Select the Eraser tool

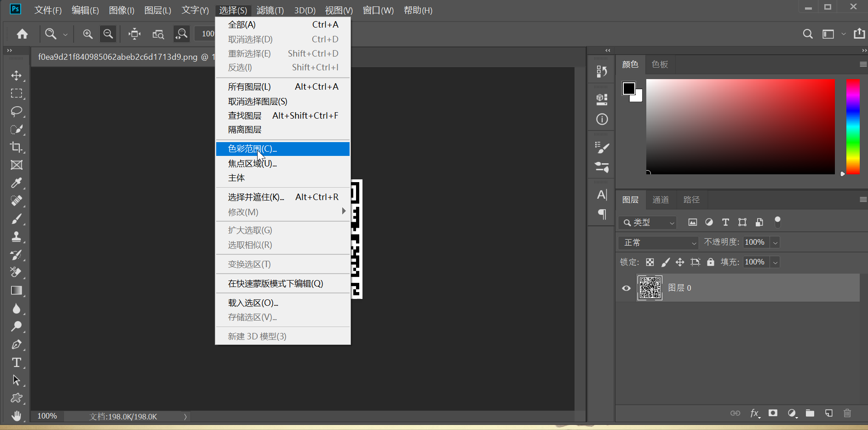[17, 273]
